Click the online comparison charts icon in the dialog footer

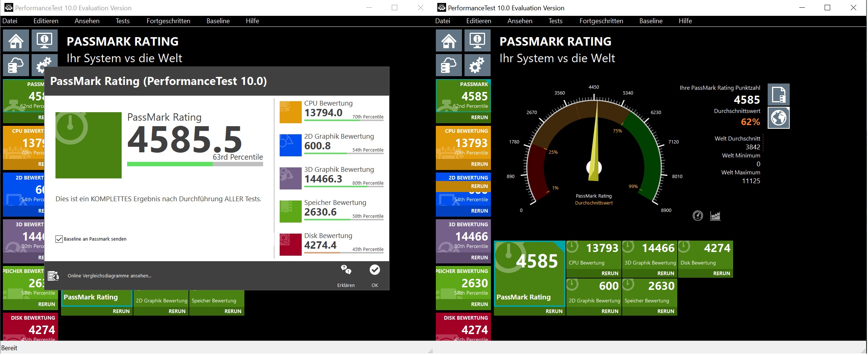click(53, 276)
